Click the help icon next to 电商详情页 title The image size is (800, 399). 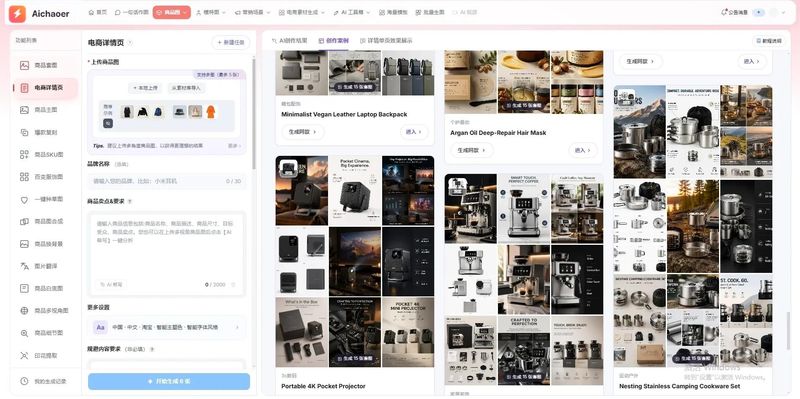coord(130,43)
